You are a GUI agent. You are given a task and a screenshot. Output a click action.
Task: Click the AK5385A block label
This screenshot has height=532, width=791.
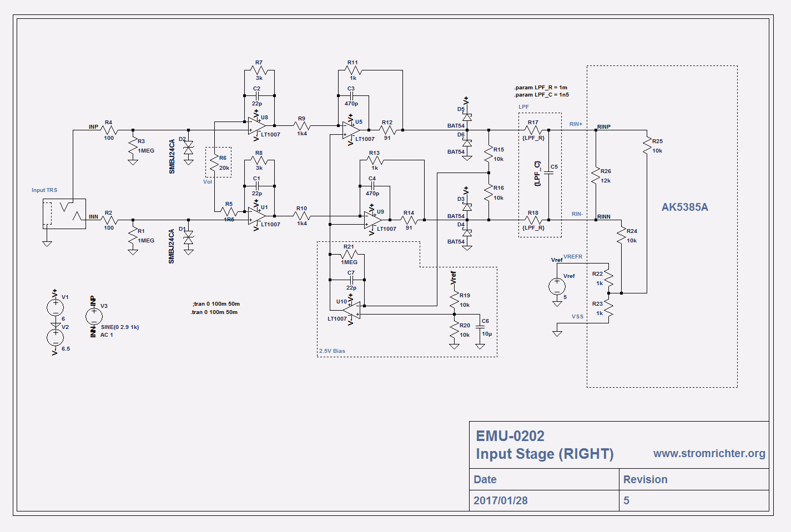point(684,207)
